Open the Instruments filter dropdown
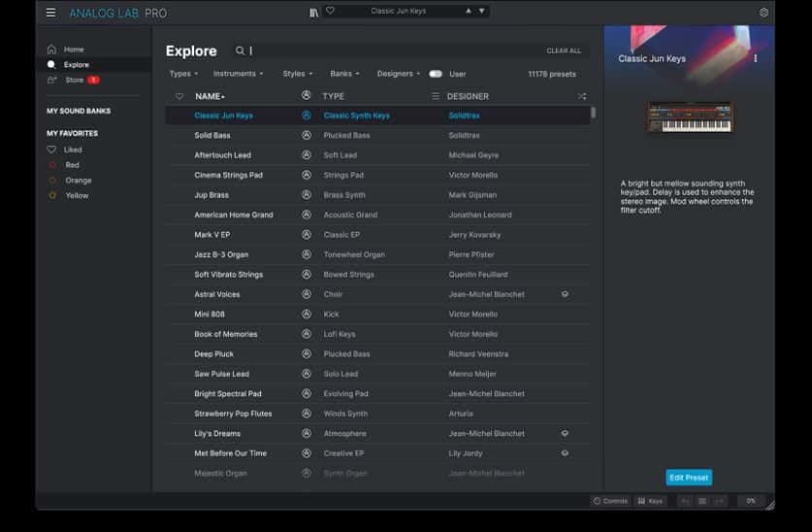The height and width of the screenshot is (532, 812). coord(238,74)
